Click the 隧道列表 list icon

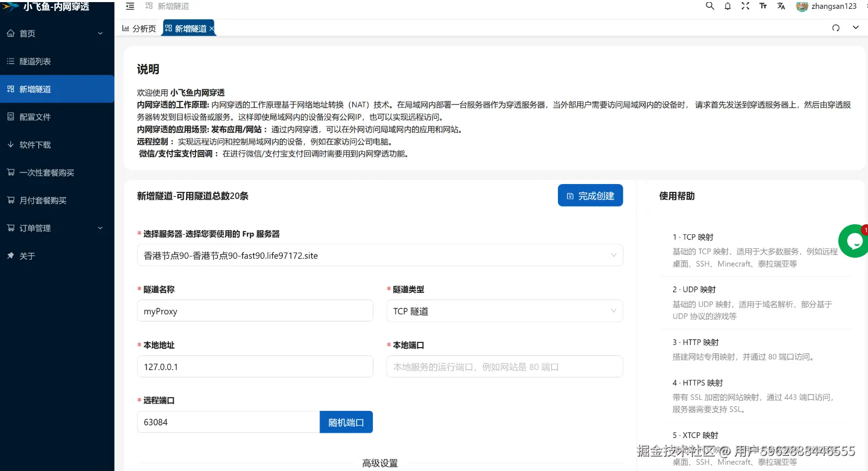coord(10,61)
